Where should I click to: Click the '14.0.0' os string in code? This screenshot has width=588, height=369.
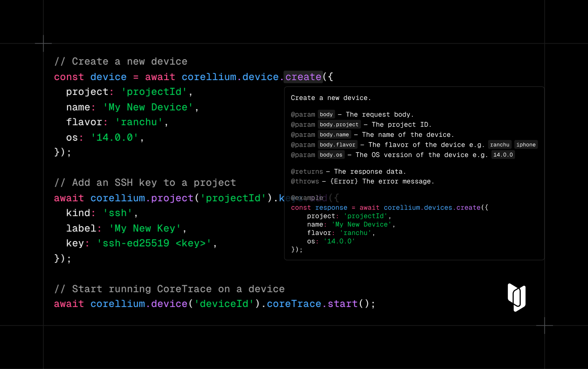click(x=114, y=137)
